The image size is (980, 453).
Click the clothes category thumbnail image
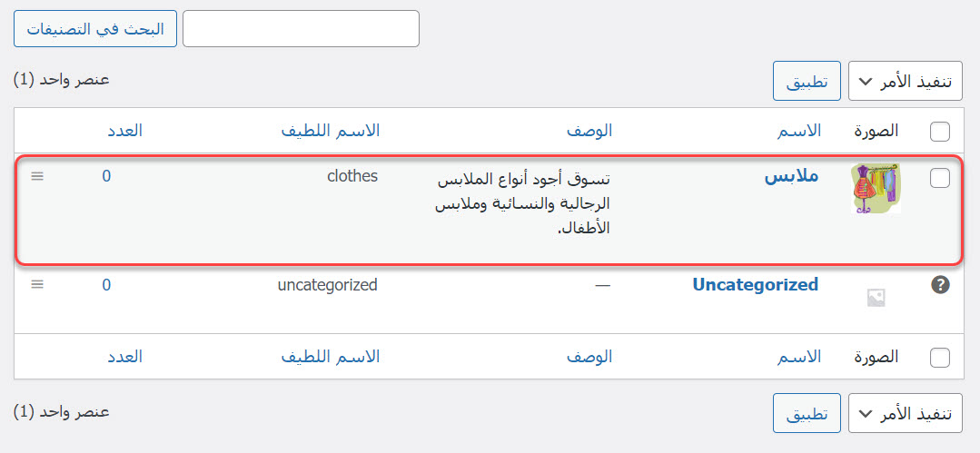(876, 189)
